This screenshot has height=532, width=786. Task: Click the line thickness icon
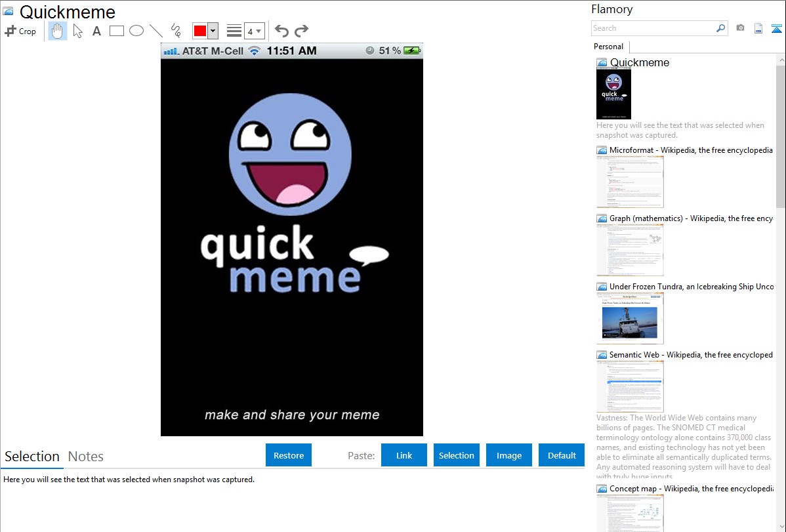coord(234,31)
